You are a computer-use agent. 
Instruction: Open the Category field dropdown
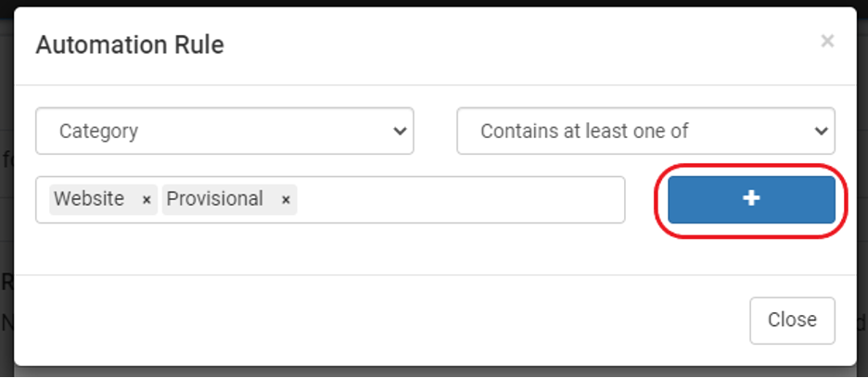pyautogui.click(x=224, y=132)
